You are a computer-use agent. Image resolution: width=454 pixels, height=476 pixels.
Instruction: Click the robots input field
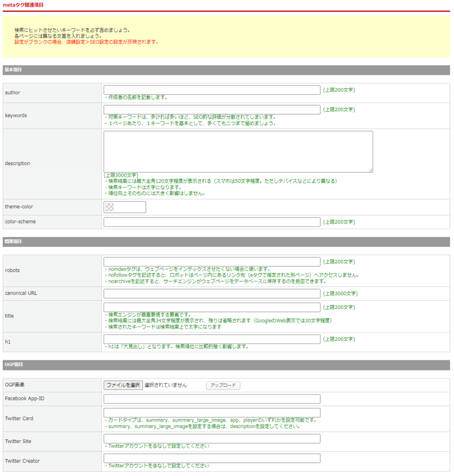click(x=212, y=262)
